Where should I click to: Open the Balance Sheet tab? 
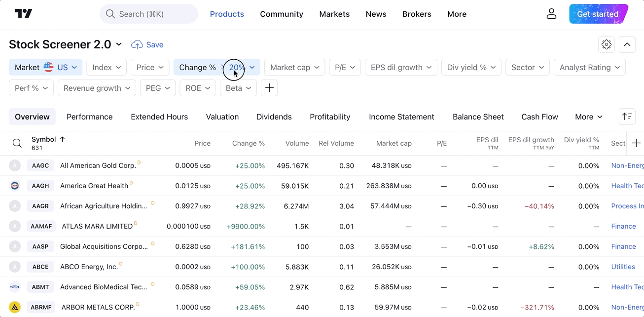[478, 117]
